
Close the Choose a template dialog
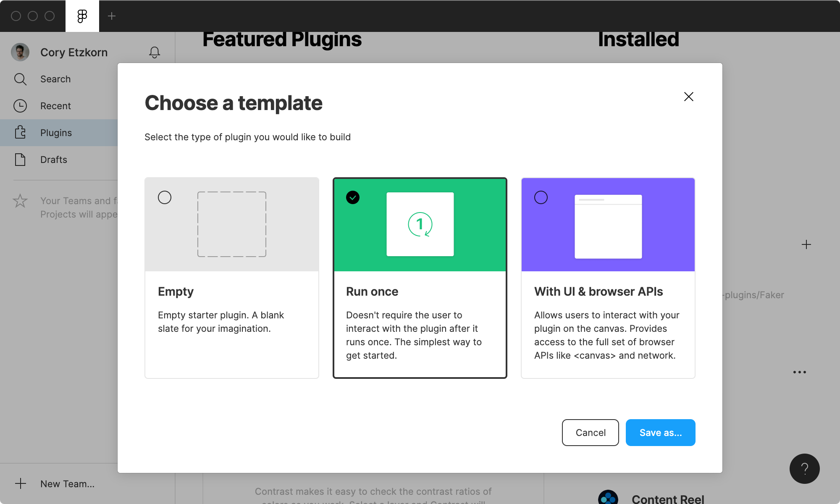click(x=689, y=97)
